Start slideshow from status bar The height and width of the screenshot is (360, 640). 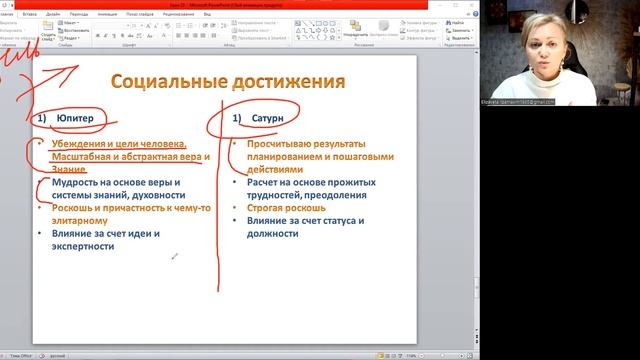[400, 356]
